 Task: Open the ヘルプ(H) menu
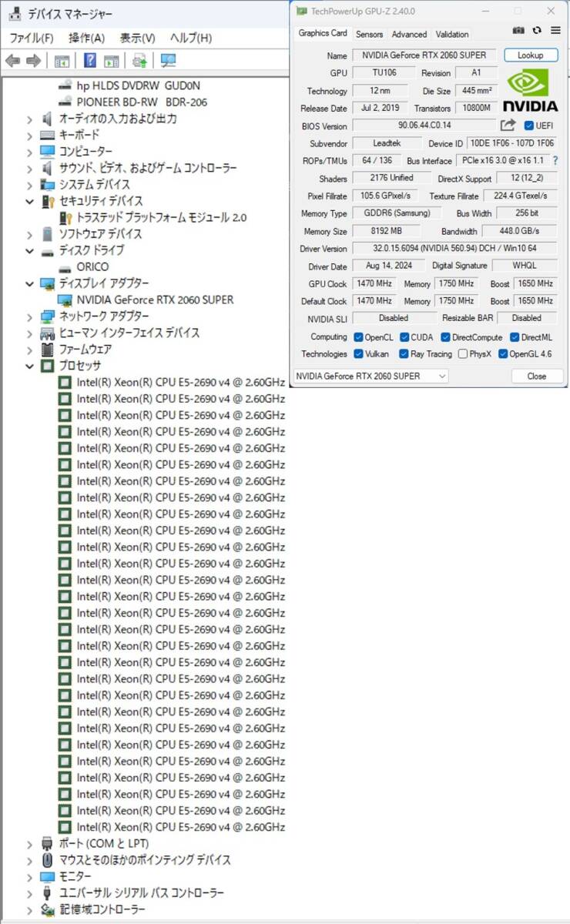tap(190, 38)
